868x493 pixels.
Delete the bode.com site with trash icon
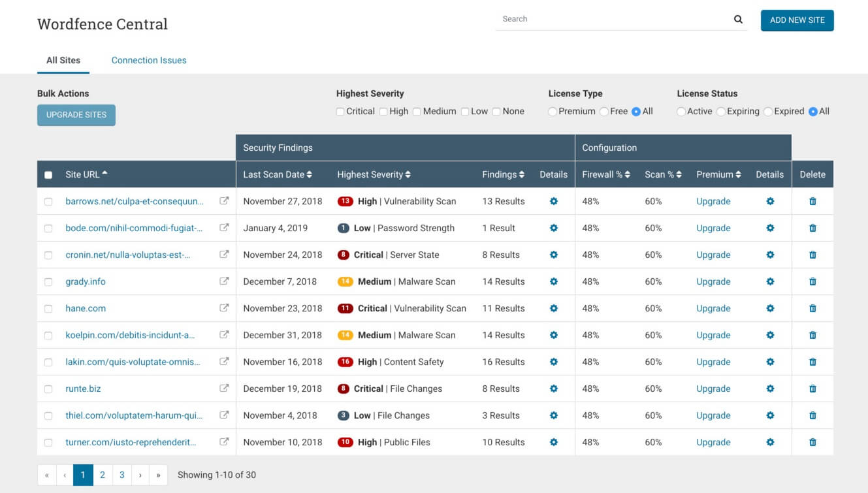pyautogui.click(x=812, y=228)
